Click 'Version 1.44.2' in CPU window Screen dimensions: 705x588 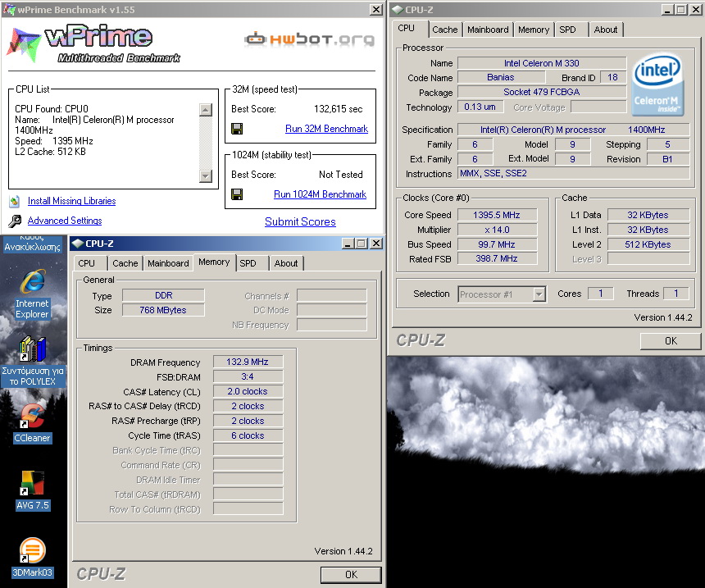coord(663,317)
